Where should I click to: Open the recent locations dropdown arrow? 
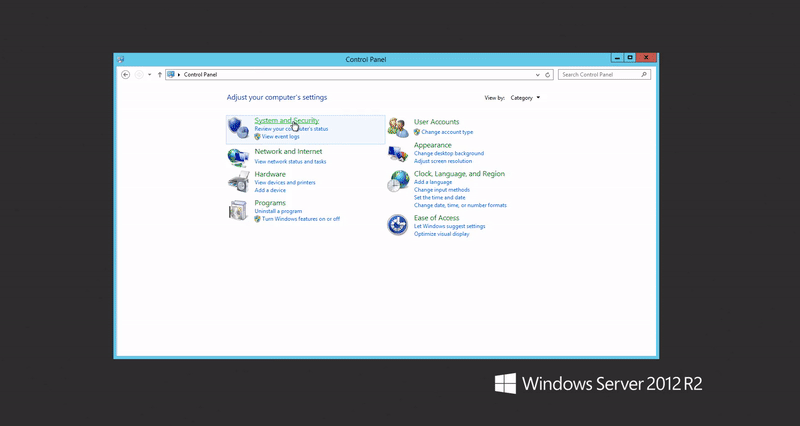pyautogui.click(x=149, y=74)
